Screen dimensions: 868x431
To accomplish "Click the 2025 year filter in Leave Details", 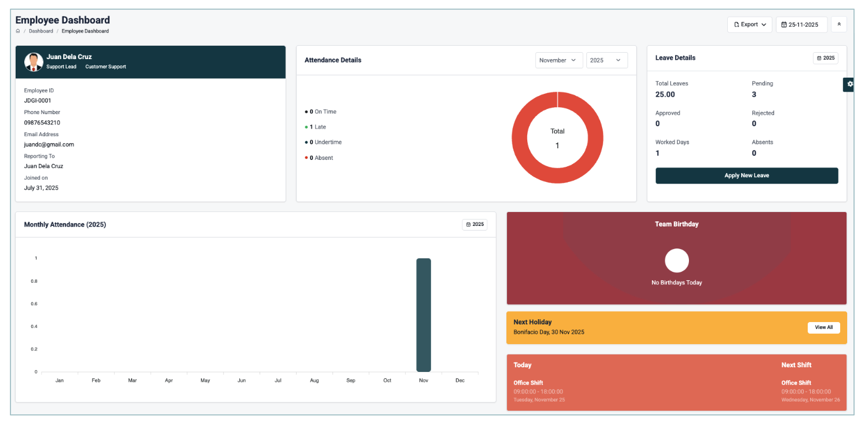I will pos(825,58).
